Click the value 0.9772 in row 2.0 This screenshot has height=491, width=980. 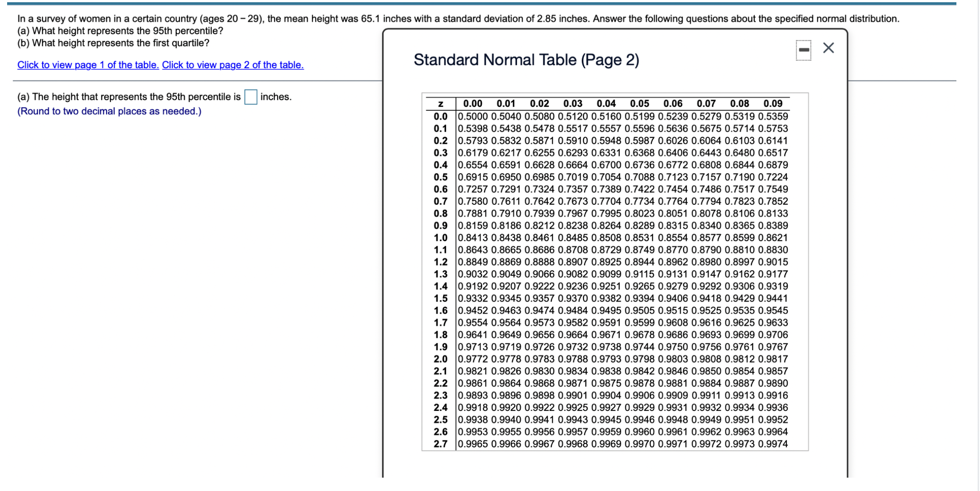pyautogui.click(x=472, y=359)
